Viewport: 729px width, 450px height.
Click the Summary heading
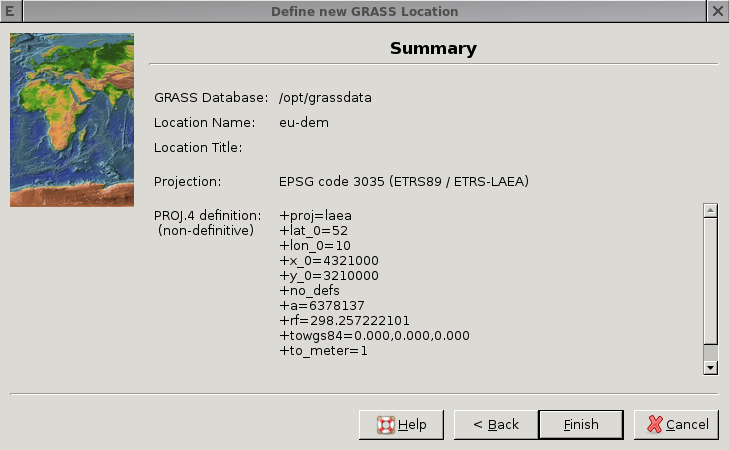click(433, 48)
